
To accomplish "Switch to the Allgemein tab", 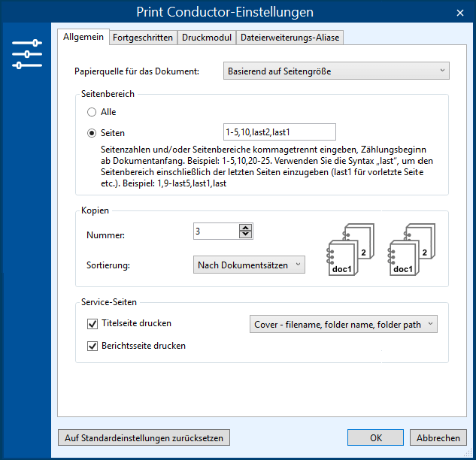I will point(83,37).
